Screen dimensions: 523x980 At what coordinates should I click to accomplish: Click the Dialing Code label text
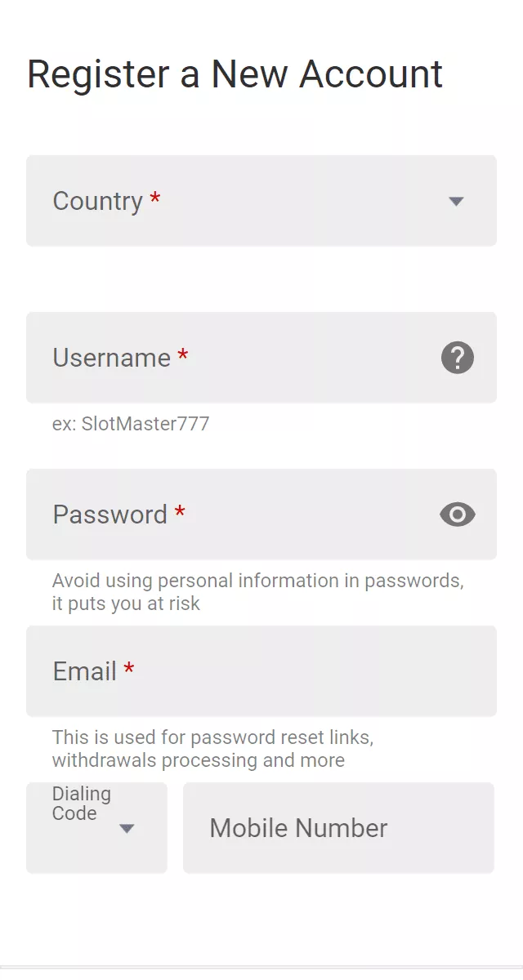click(81, 804)
